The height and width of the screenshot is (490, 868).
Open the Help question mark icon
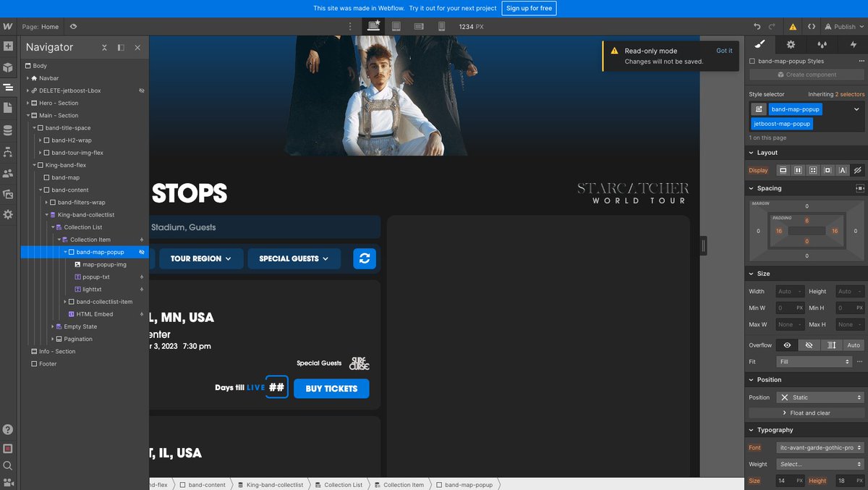click(x=8, y=429)
